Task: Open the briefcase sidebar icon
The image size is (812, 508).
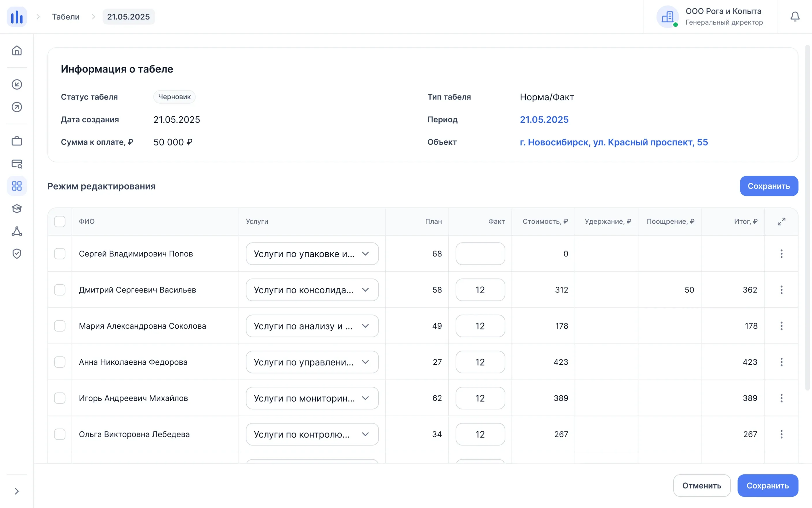Action: click(17, 141)
